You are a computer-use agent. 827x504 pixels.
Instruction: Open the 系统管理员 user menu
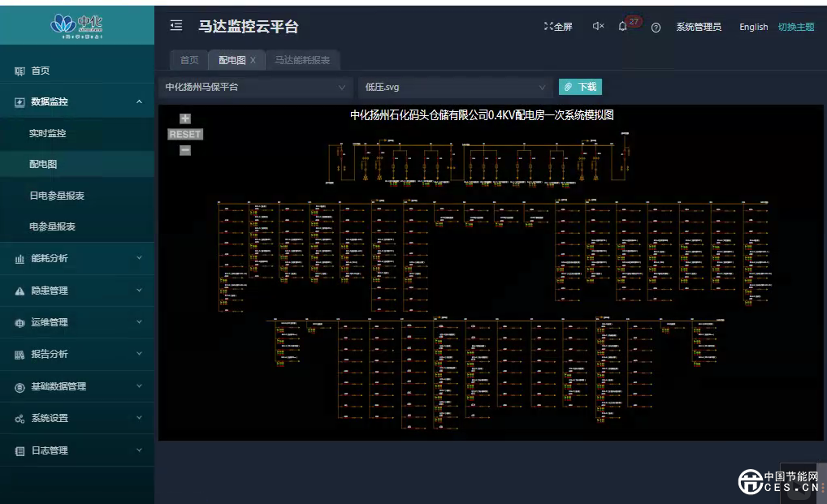pos(699,27)
